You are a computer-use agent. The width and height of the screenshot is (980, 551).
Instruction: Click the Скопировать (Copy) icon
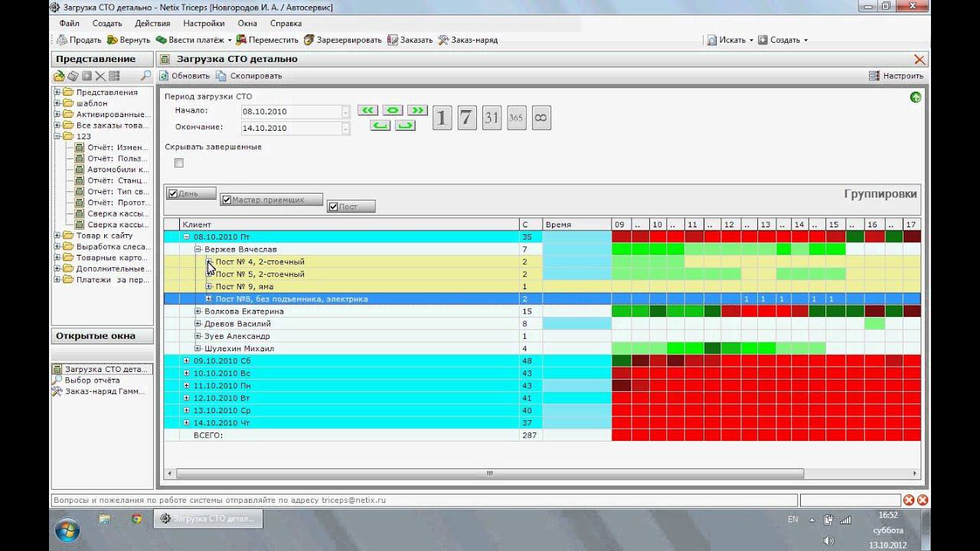221,76
